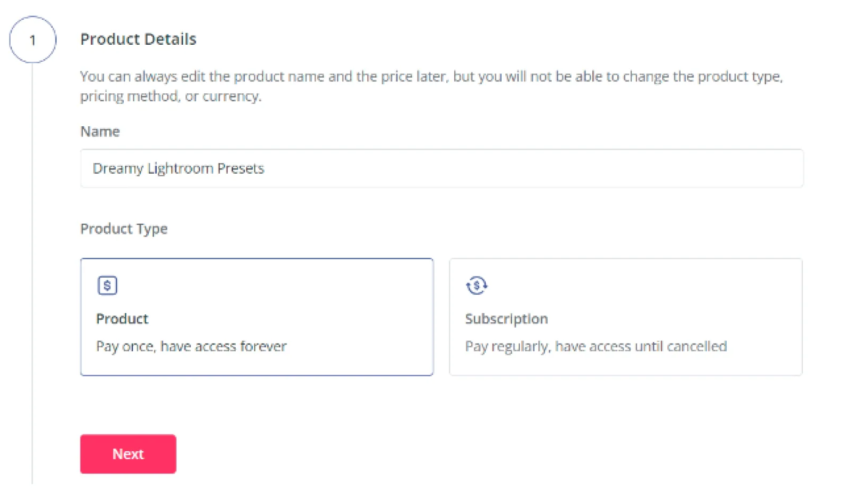This screenshot has width=853, height=504.
Task: Click the vertical step progress line
Action: click(x=32, y=266)
